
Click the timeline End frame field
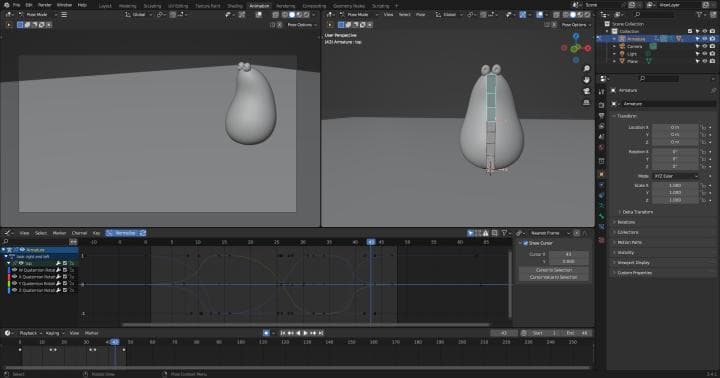578,333
